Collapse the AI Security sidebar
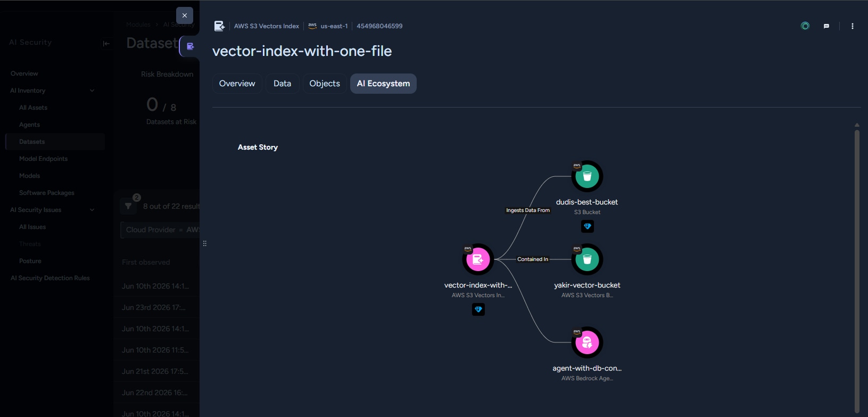 pyautogui.click(x=106, y=44)
